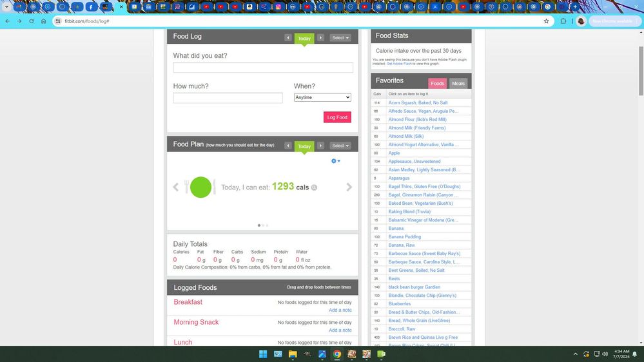The width and height of the screenshot is (644, 362).
Task: Show the previous day in Food Log
Action: point(288,38)
